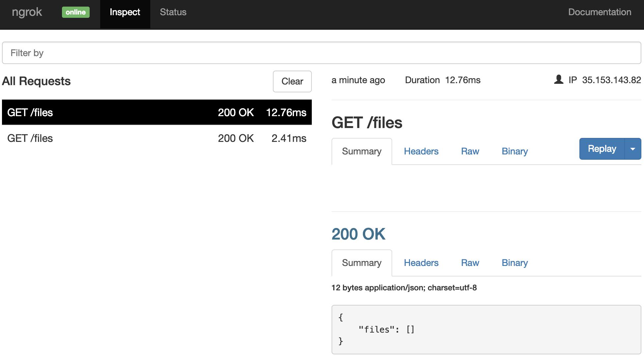The height and width of the screenshot is (357, 644).
Task: Focus the Filter by input field
Action: (321, 53)
